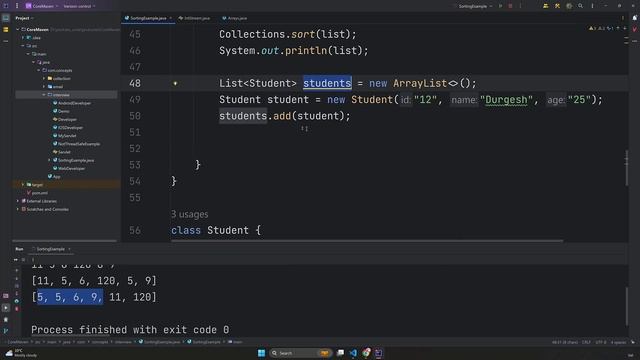
Task: Open the weather widget on taskbar
Action: click(21, 353)
